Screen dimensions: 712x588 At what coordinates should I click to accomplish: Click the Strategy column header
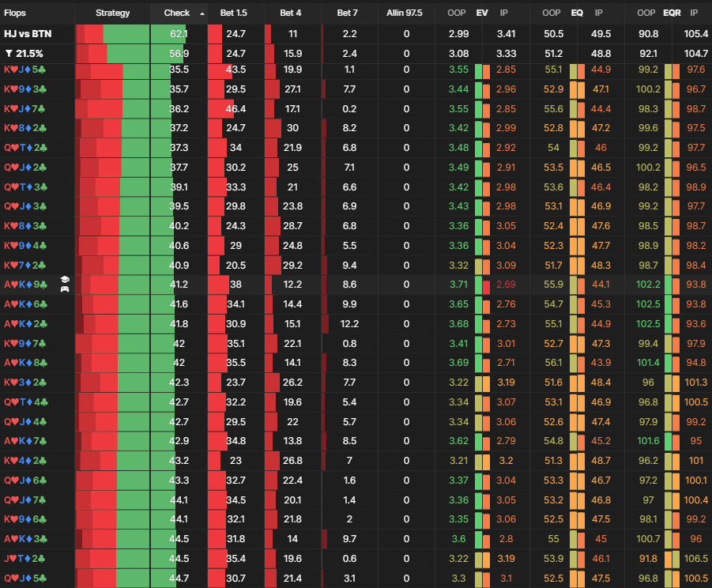click(x=112, y=13)
